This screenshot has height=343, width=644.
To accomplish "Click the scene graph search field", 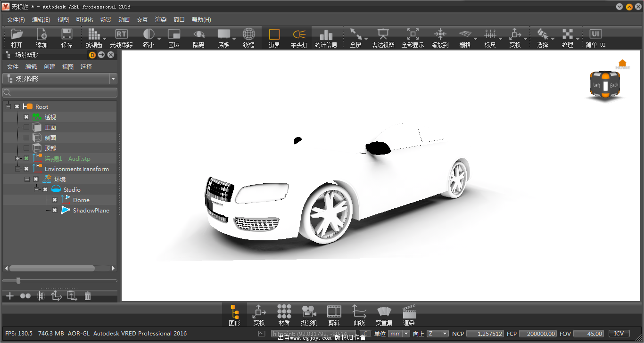I will [60, 92].
